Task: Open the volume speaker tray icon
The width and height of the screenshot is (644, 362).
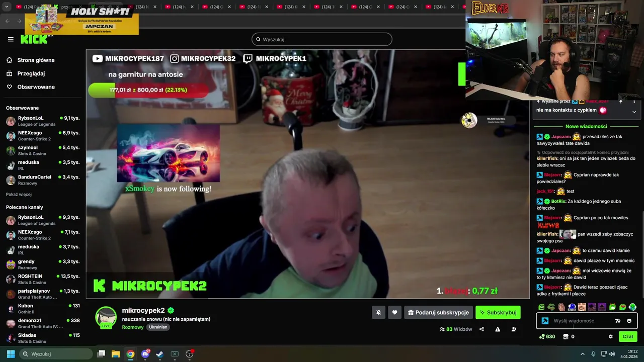Action: (612, 354)
